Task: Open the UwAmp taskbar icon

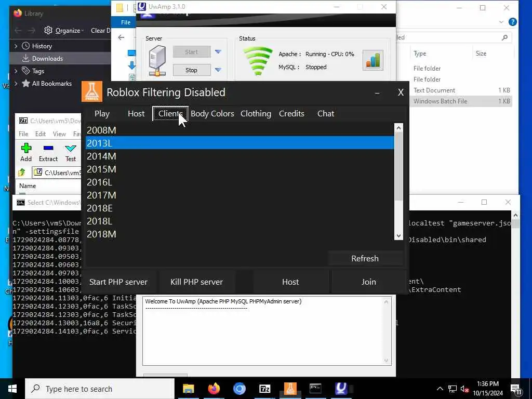Action: pos(341,389)
